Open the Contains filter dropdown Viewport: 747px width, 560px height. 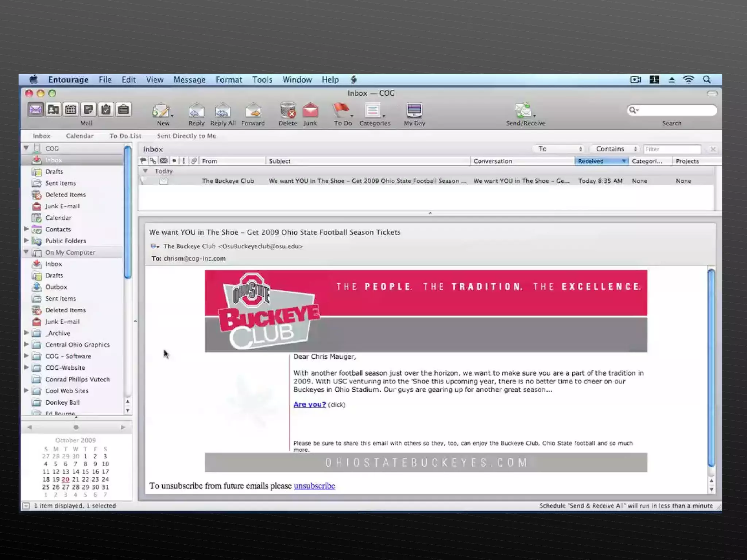[616, 149]
